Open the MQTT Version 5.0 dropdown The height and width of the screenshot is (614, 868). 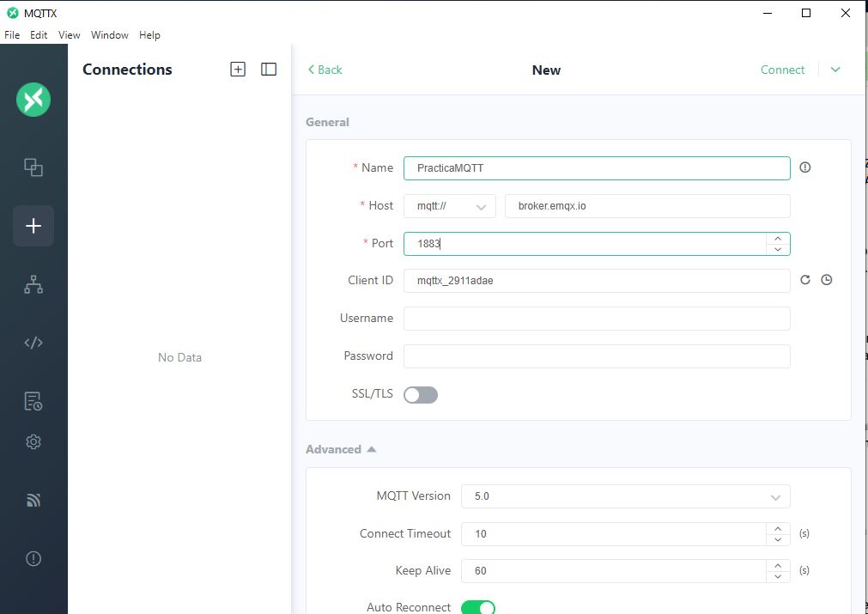626,496
